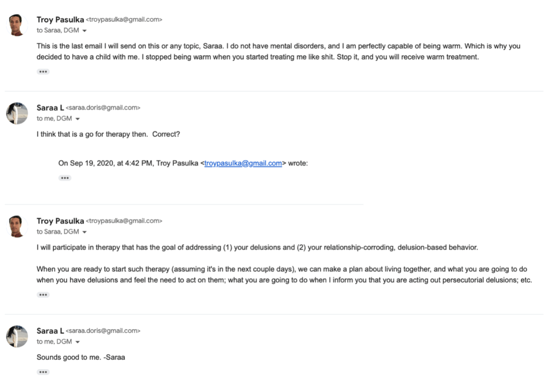
Task: Click sender name Troy Pasulka on the 'participate in therapy' message
Action: (60, 221)
